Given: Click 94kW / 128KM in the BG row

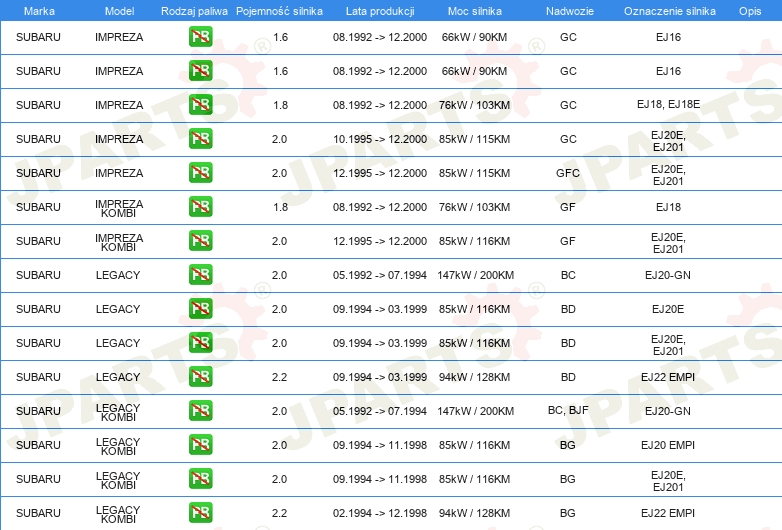Looking at the screenshot, I should tap(474, 513).
